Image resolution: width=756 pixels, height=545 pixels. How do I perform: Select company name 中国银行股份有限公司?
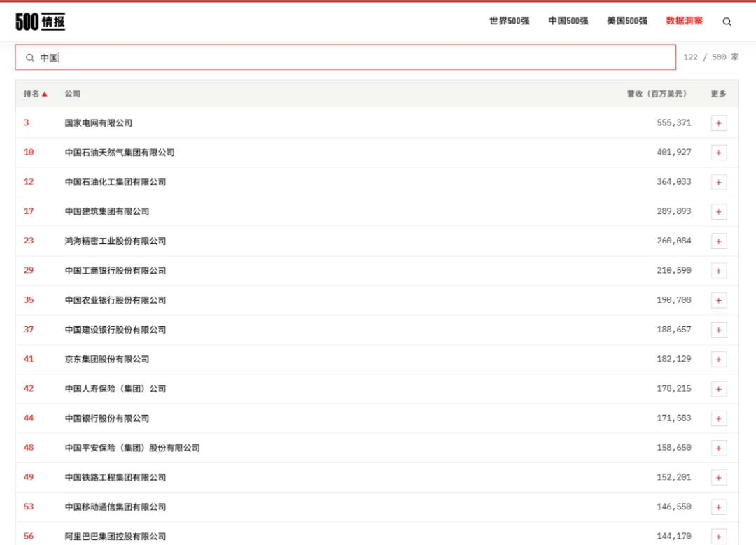(107, 418)
